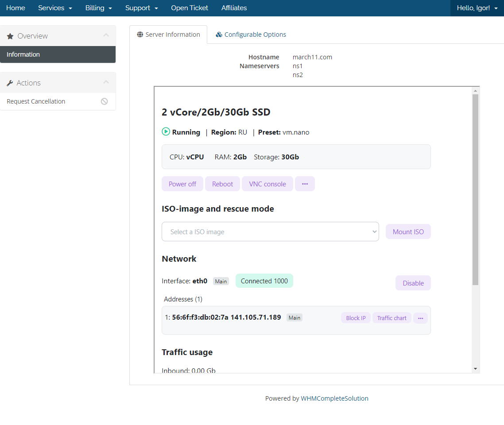
Task: Switch to the Configurable Options tab
Action: [251, 35]
